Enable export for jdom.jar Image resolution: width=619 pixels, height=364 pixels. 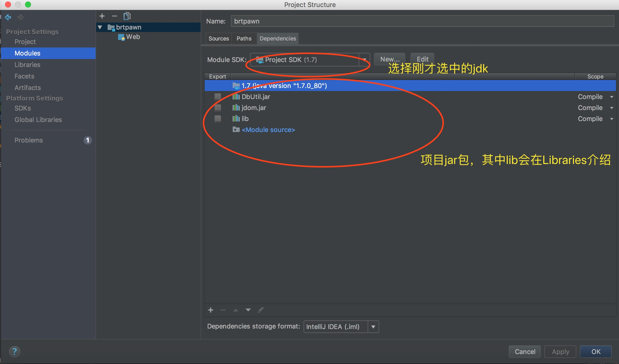tap(218, 108)
